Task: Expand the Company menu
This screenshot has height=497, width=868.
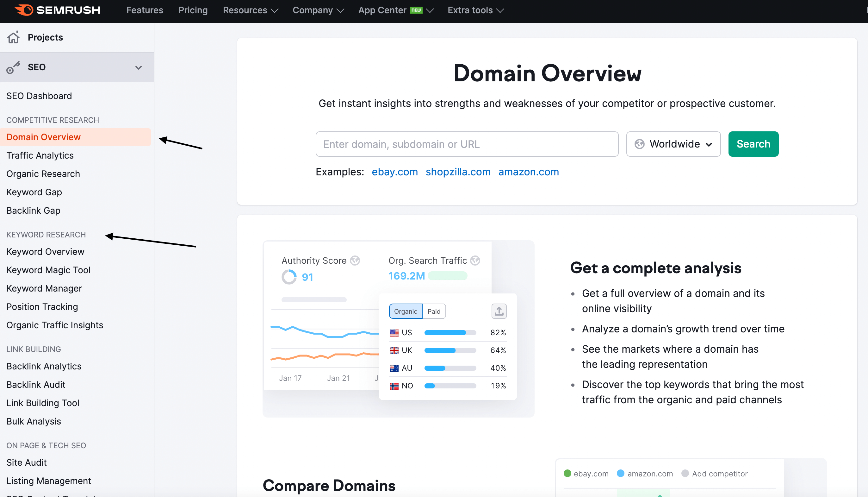Action: pyautogui.click(x=318, y=10)
